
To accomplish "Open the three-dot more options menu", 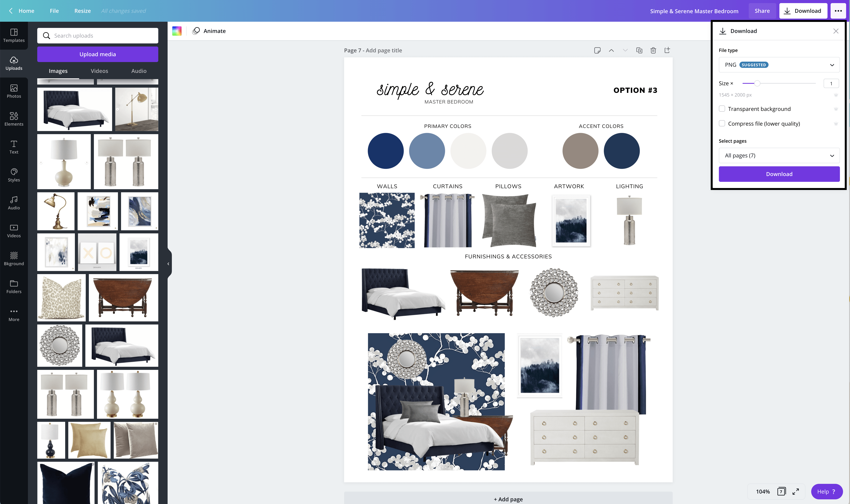I will [838, 11].
